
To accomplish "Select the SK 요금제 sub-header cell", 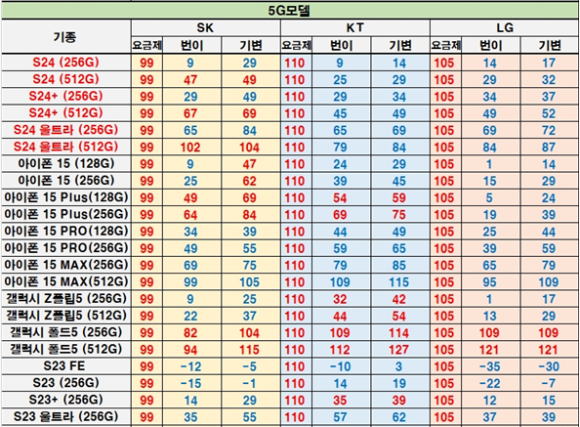I will (147, 45).
